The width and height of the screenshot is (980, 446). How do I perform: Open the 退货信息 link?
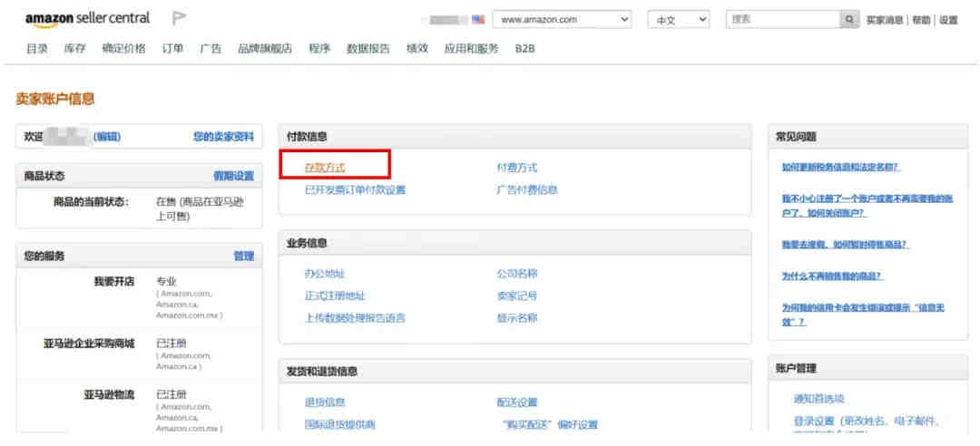coord(324,402)
